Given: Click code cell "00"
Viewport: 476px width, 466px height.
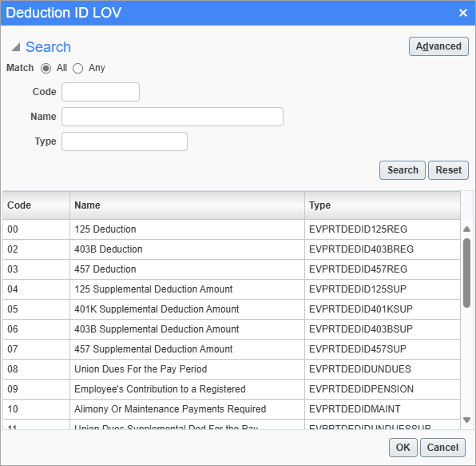Looking at the screenshot, I should (x=37, y=229).
